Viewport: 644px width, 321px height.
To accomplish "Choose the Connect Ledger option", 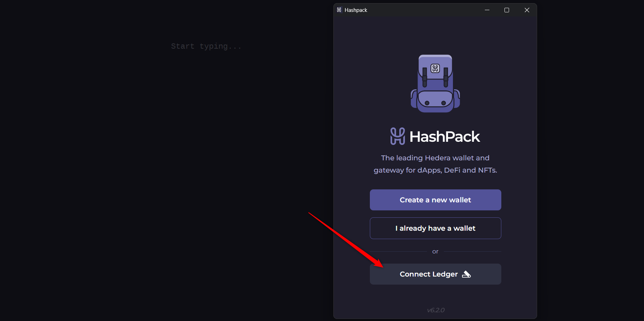I will (435, 274).
